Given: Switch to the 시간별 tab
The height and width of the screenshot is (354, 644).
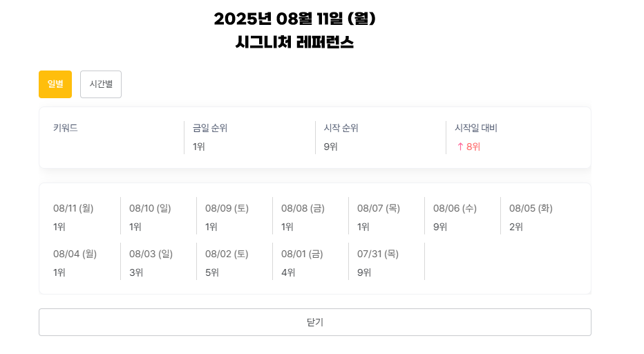Looking at the screenshot, I should tap(101, 84).
